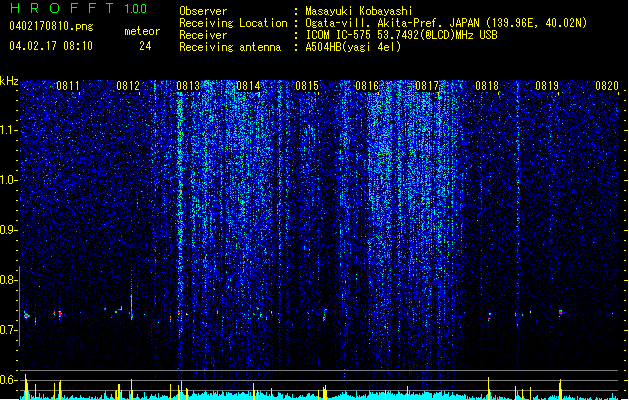Click the 1.1 kHz axis label
The height and width of the screenshot is (400, 629).
(8, 130)
